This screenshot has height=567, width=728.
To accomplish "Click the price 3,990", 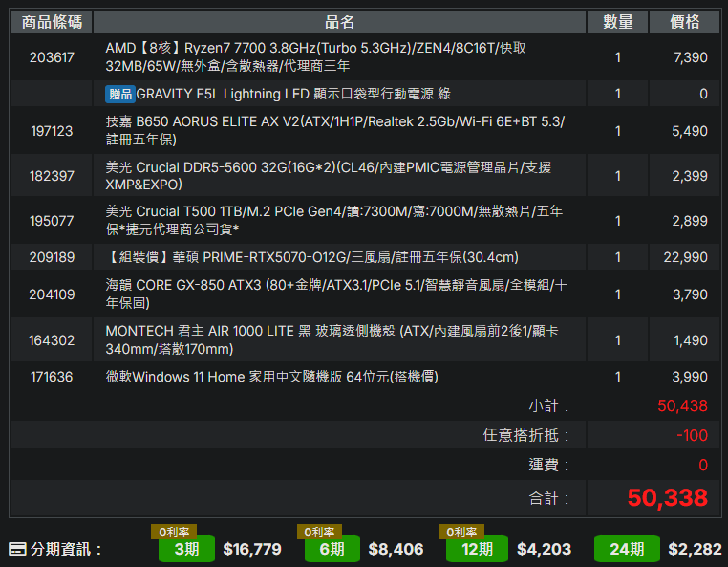I will point(690,377).
